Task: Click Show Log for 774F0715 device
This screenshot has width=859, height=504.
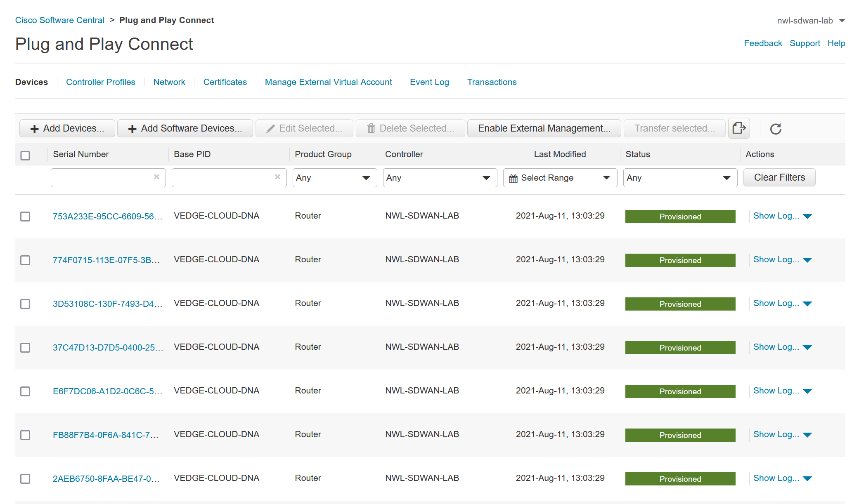Action: pyautogui.click(x=776, y=259)
